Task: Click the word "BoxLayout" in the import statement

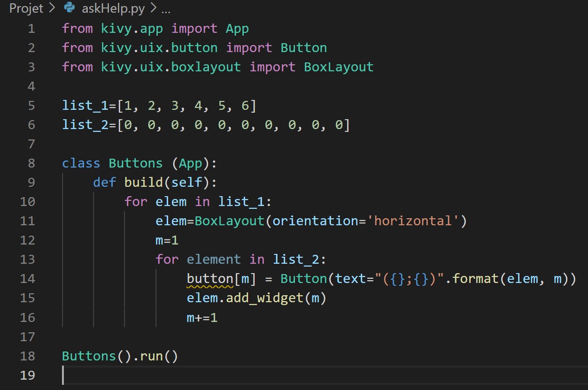Action: point(338,67)
